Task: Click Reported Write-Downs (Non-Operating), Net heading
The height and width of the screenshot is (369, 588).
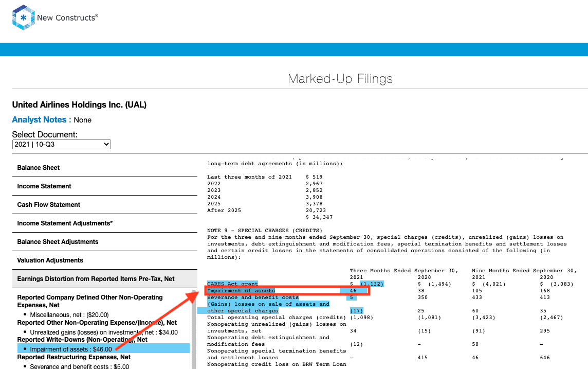Action: (82, 340)
